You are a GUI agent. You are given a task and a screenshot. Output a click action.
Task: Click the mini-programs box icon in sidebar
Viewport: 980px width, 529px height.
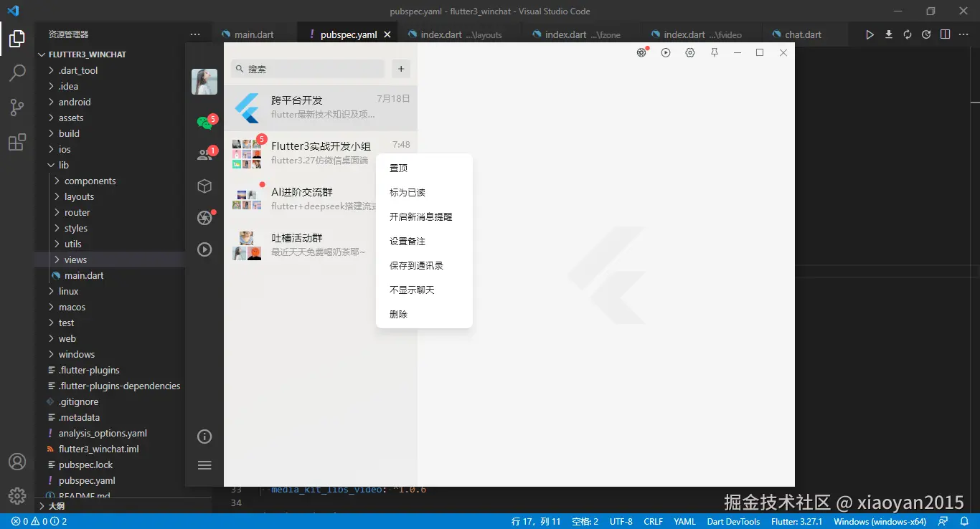pos(204,186)
